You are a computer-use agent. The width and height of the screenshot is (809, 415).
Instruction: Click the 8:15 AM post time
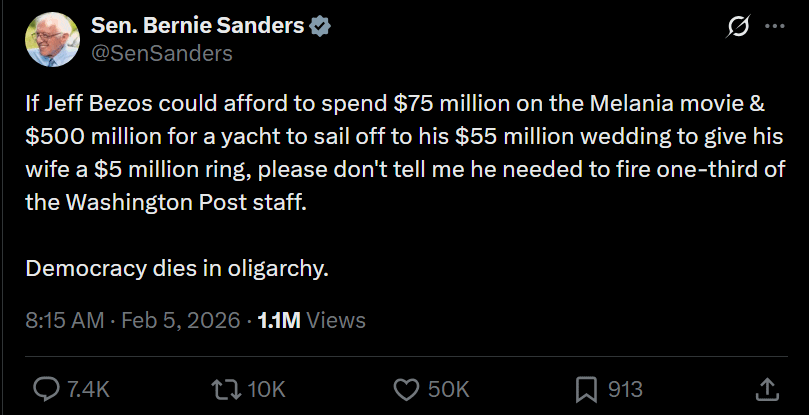tap(64, 321)
